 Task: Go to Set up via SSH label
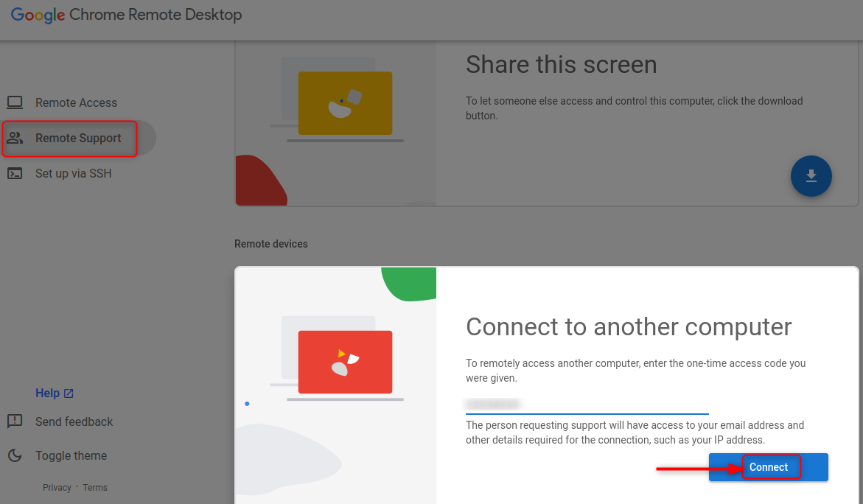[x=73, y=173]
